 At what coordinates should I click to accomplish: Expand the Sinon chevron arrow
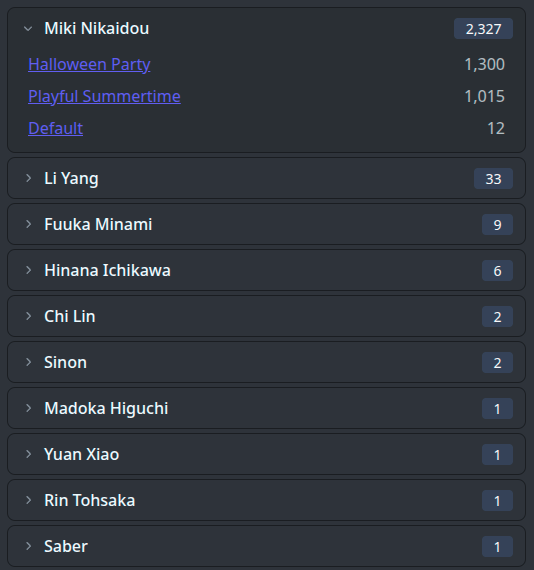[x=28, y=362]
